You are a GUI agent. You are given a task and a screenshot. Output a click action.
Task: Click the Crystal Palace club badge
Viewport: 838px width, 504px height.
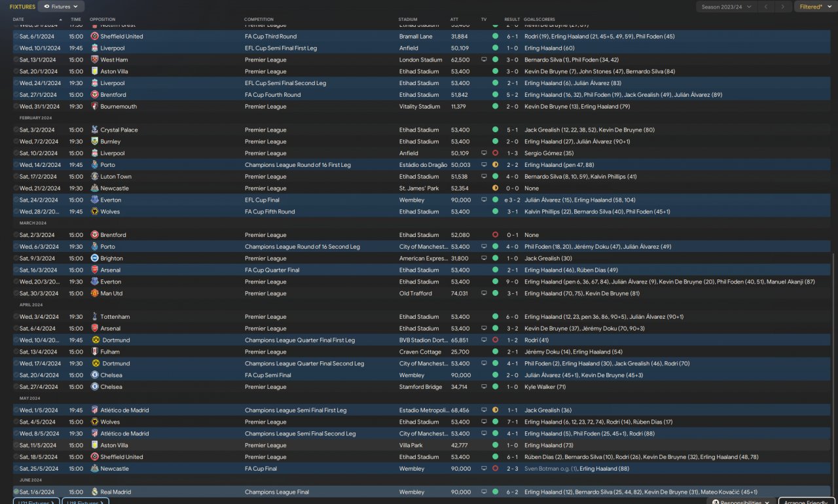95,130
